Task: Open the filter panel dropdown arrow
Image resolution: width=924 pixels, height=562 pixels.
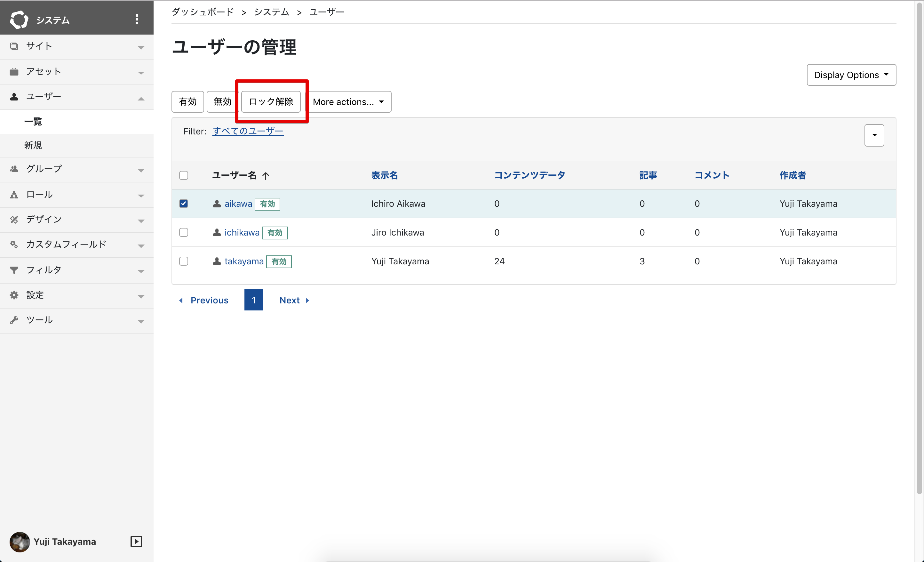Action: pos(874,135)
